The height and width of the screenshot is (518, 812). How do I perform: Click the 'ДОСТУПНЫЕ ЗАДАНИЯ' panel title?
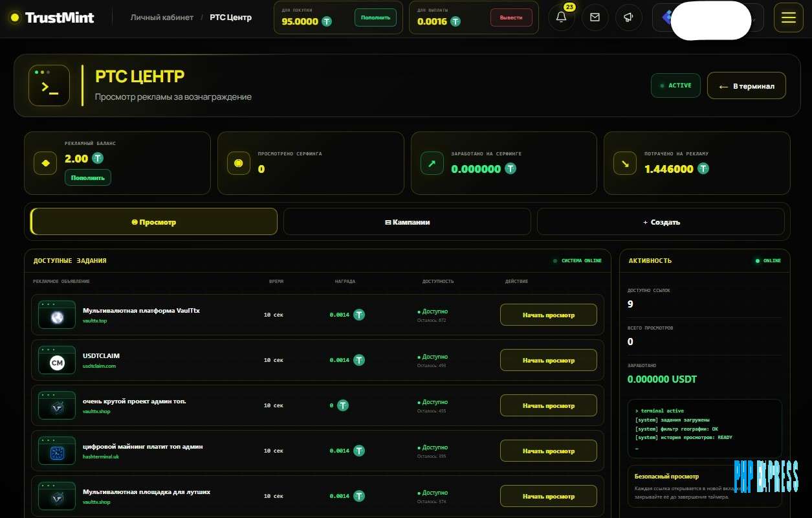(70, 260)
